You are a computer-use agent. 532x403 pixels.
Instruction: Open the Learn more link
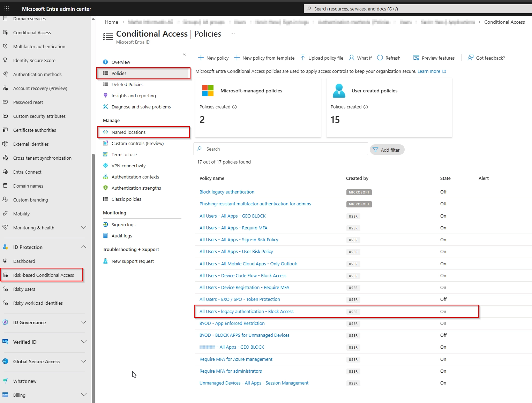[x=429, y=71]
